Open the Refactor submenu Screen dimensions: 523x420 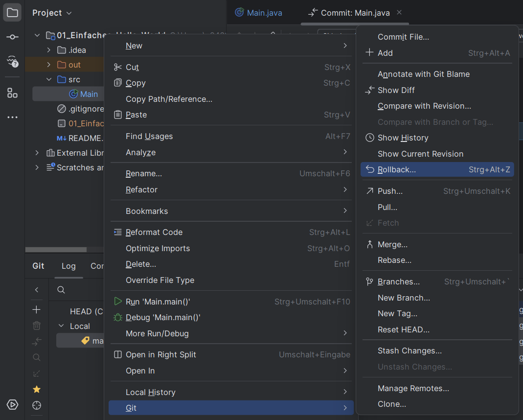click(231, 189)
